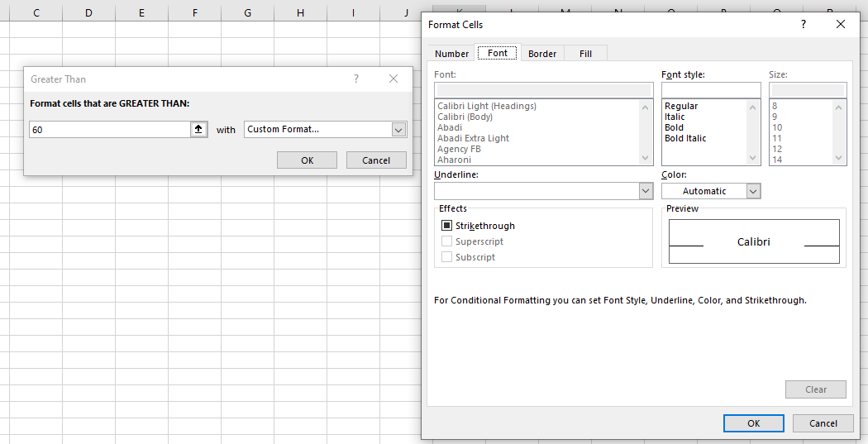This screenshot has width=868, height=444.
Task: Switch to the Number tab
Action: (x=451, y=54)
